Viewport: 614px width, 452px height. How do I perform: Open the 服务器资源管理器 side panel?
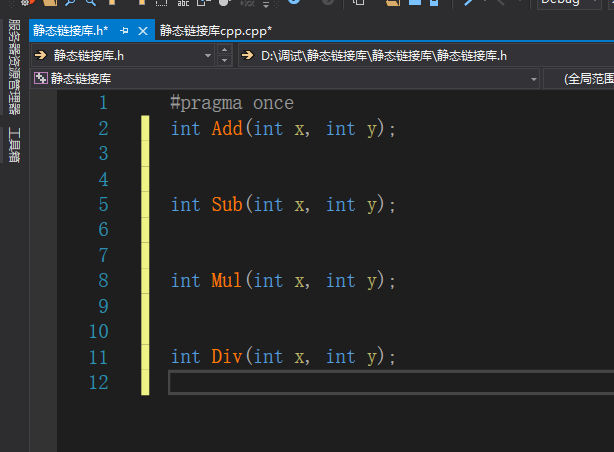[x=13, y=66]
